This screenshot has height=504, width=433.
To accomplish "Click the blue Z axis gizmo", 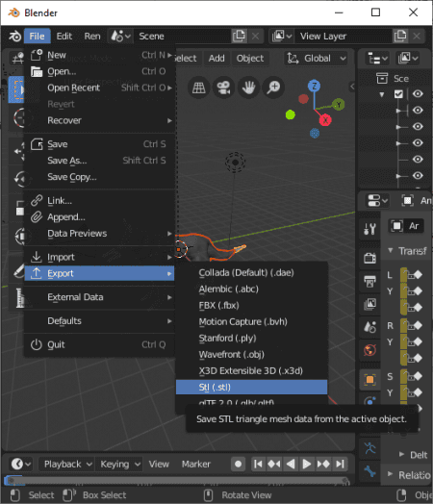I will [314, 87].
